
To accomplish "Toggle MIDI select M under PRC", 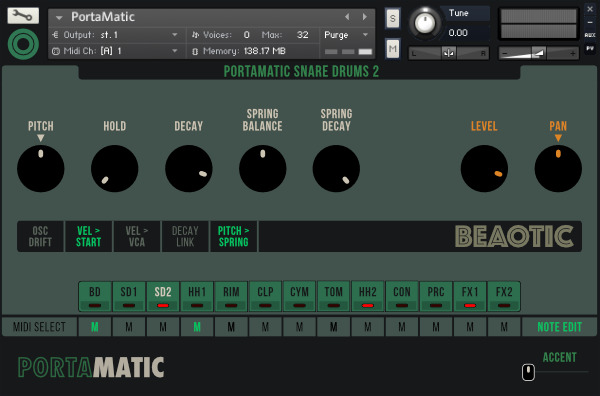I will (x=436, y=327).
